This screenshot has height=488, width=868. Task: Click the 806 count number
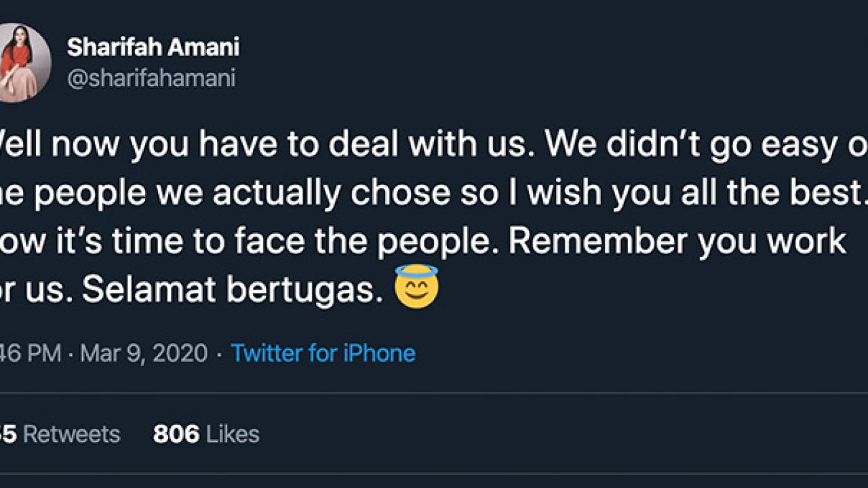pyautogui.click(x=176, y=434)
